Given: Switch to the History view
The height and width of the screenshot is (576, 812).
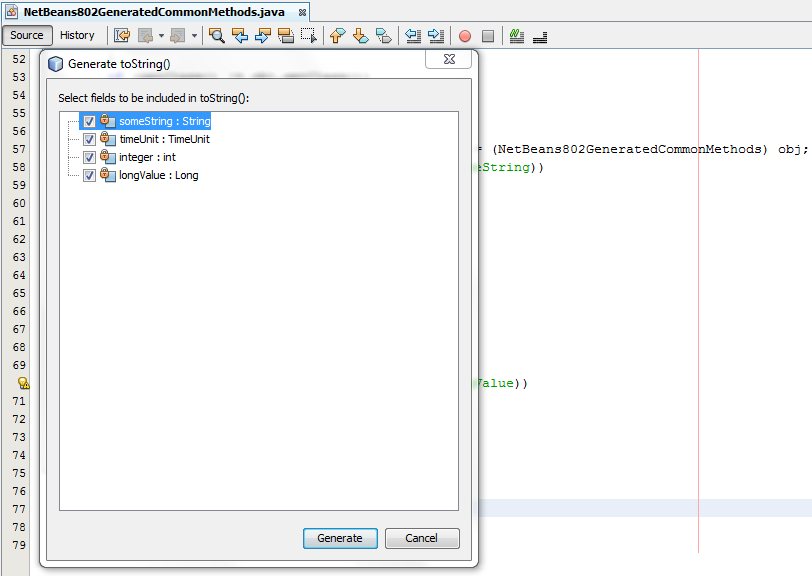Looking at the screenshot, I should (x=78, y=35).
